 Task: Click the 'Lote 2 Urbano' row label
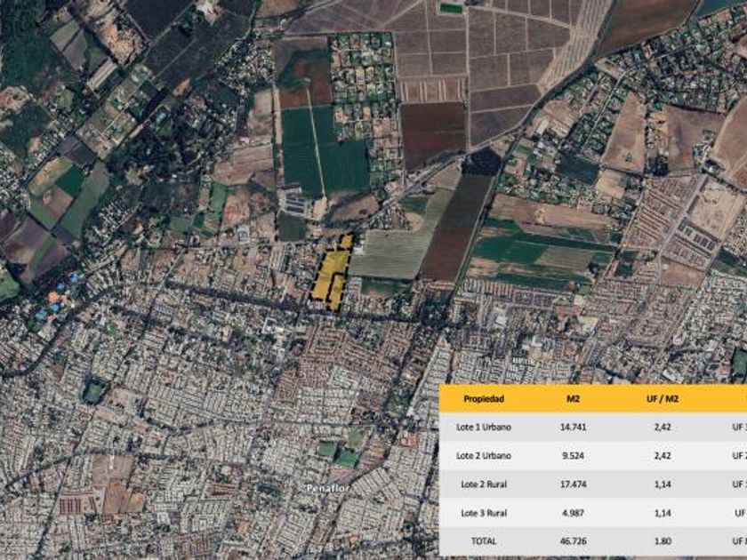click(484, 456)
